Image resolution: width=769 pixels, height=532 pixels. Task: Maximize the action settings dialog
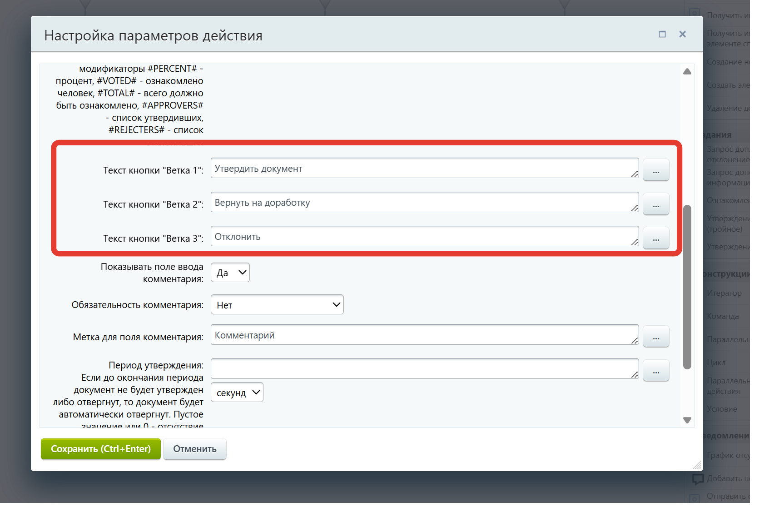pos(662,35)
